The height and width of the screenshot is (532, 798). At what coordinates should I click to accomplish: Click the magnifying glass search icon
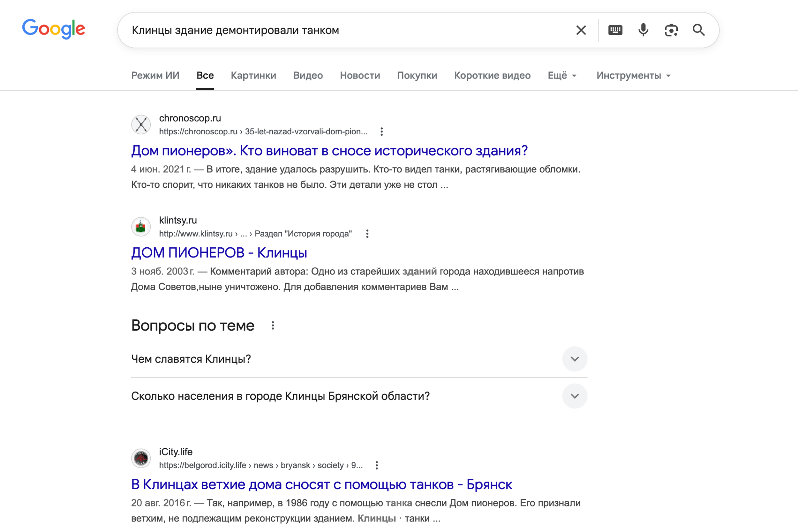point(699,30)
